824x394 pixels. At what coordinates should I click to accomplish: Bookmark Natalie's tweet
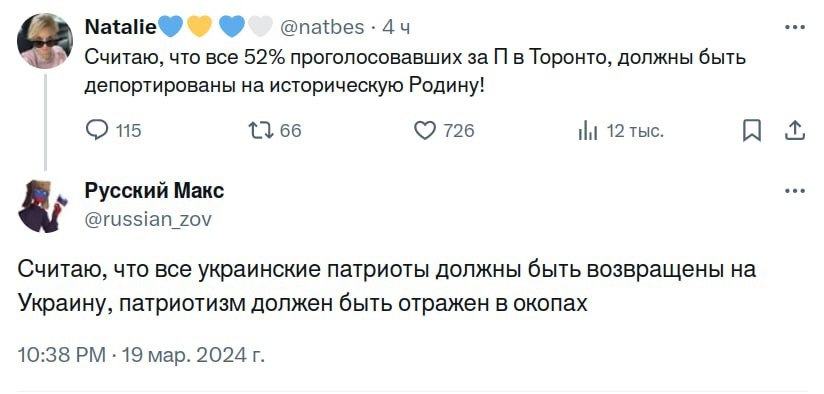[x=751, y=131]
